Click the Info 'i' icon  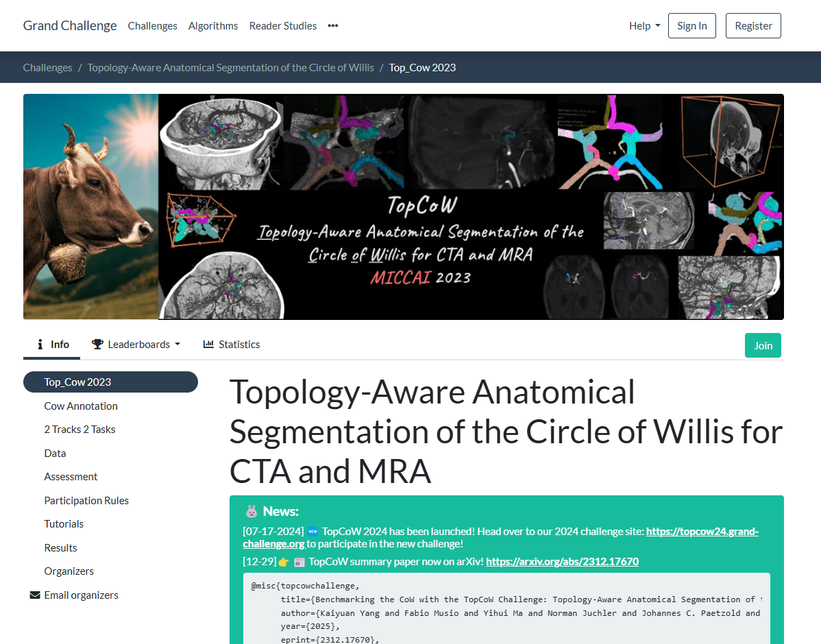[x=40, y=344]
